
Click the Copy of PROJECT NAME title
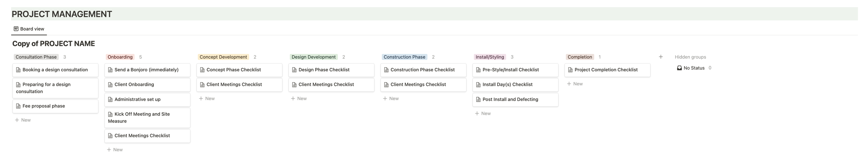53,44
